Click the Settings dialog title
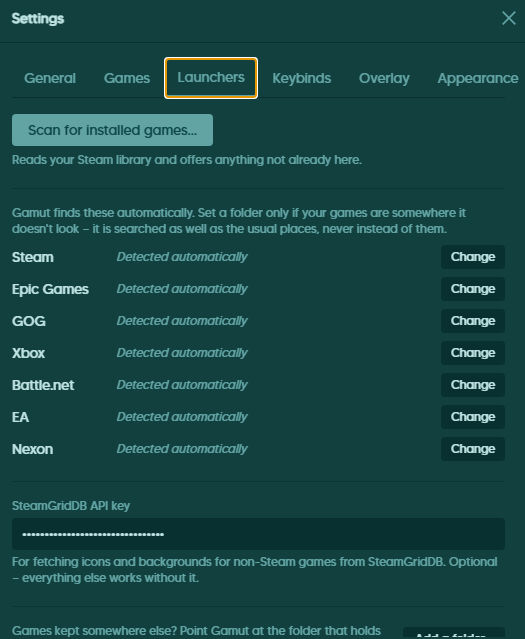The image size is (525, 639). point(38,18)
